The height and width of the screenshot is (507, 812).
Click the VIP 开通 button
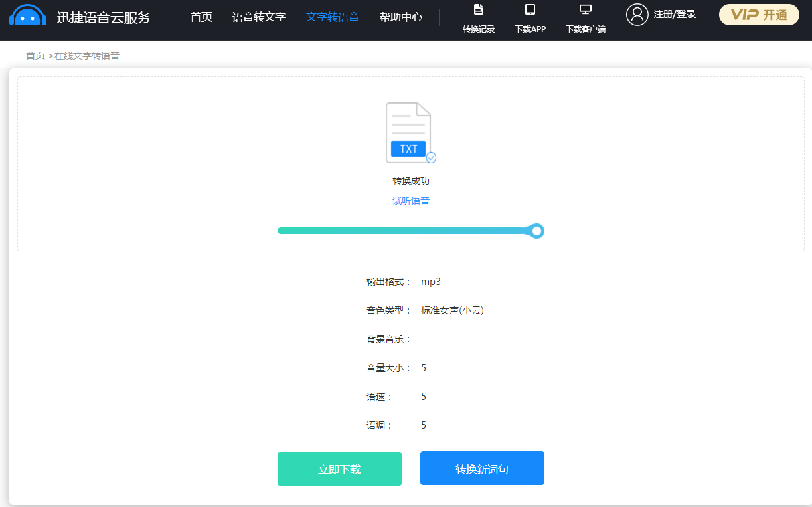pos(759,15)
